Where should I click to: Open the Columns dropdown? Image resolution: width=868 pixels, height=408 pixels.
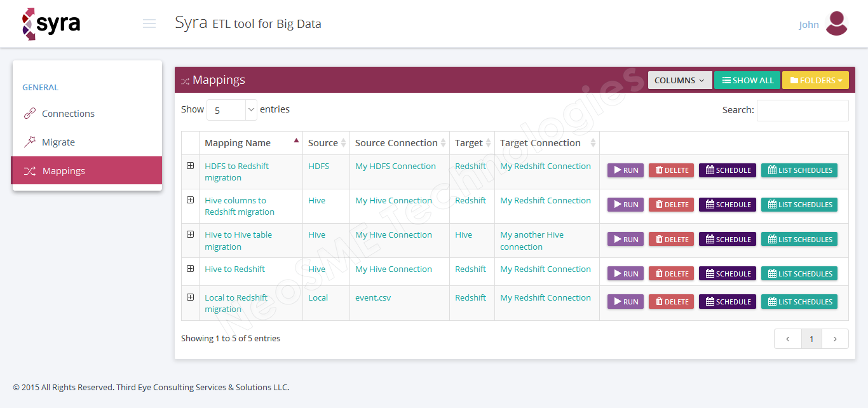[679, 81]
